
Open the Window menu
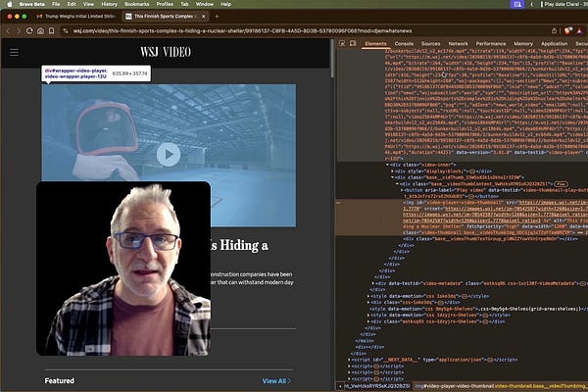[205, 4]
